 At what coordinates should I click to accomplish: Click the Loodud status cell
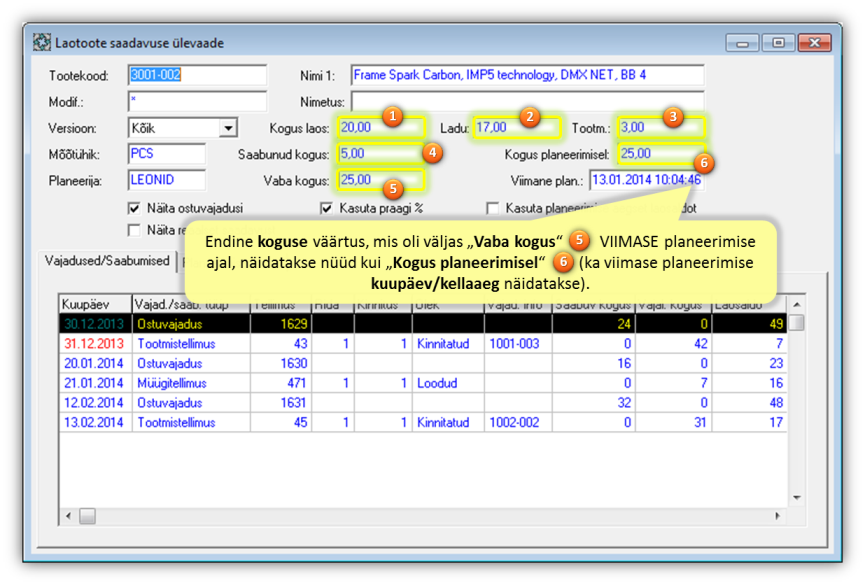(x=448, y=383)
